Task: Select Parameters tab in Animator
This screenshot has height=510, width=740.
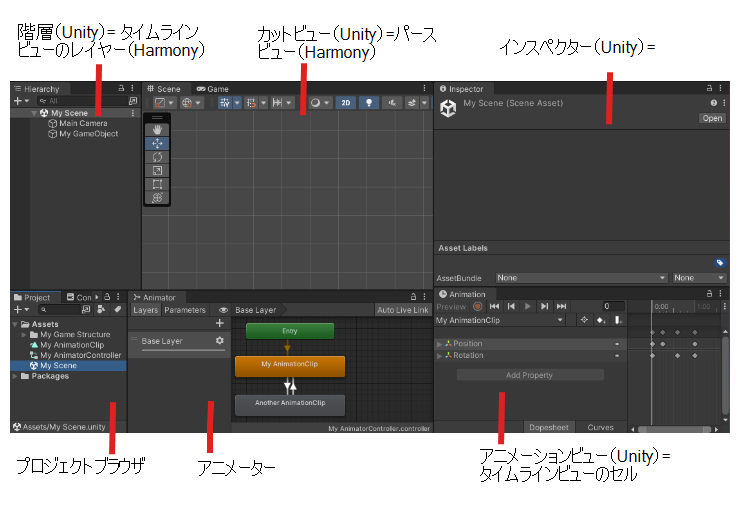Action: tap(185, 310)
